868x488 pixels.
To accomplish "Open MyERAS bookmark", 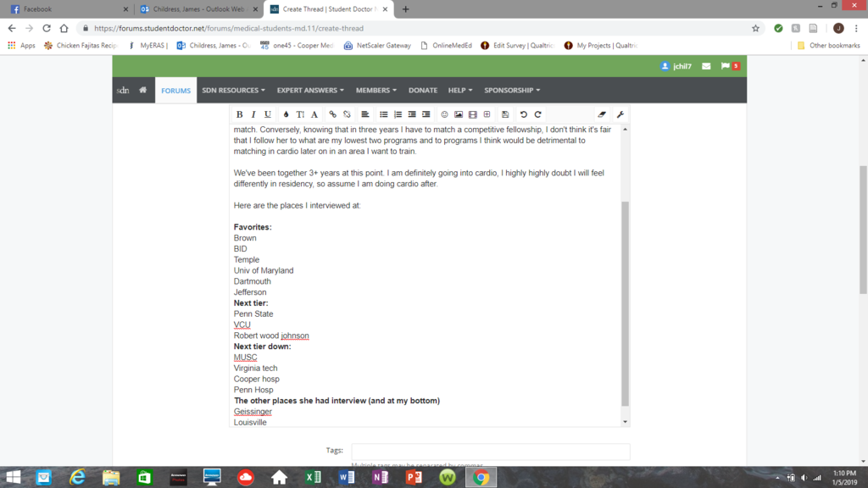I will (x=147, y=46).
